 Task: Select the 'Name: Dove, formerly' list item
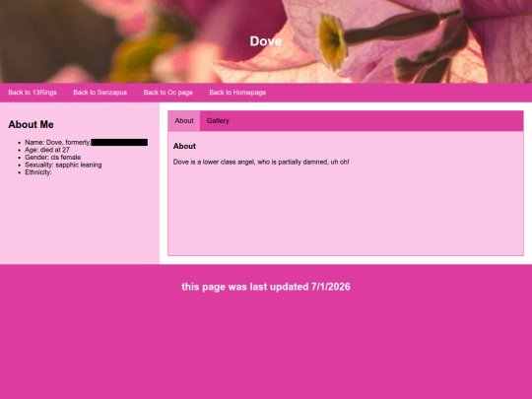click(x=87, y=142)
